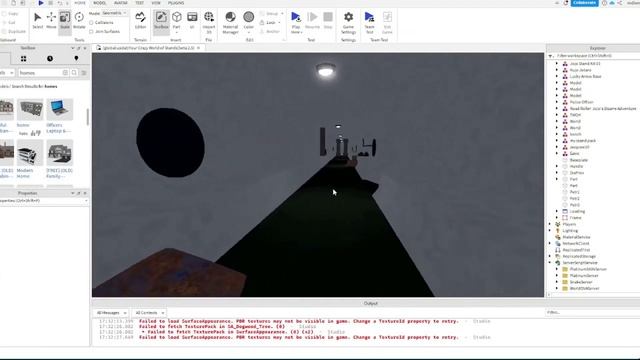Open Toolbox Recent clock tab
The width and height of the screenshot is (640, 360).
point(50,59)
